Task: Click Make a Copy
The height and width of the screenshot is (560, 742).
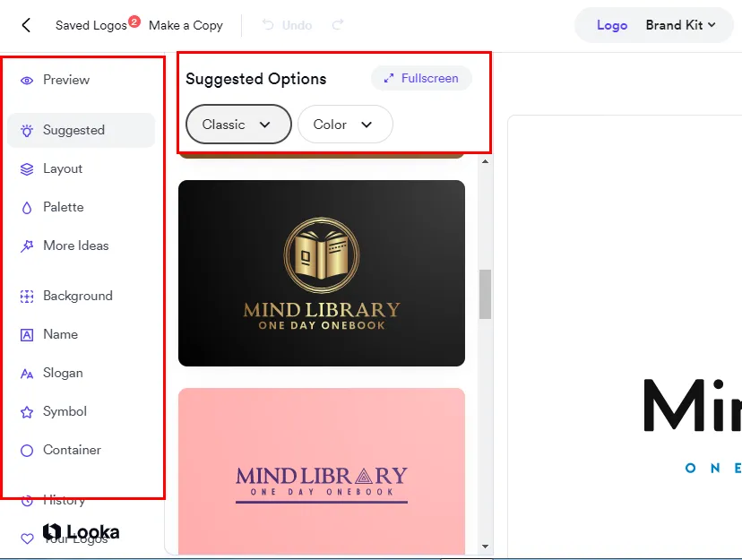Action: tap(185, 26)
